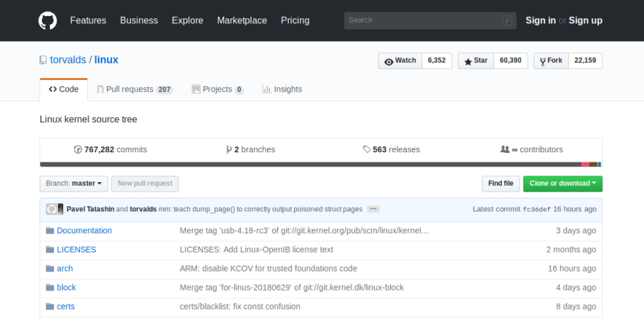The image size is (644, 319).
Task: Open the Branch: master dropdown
Action: (74, 184)
